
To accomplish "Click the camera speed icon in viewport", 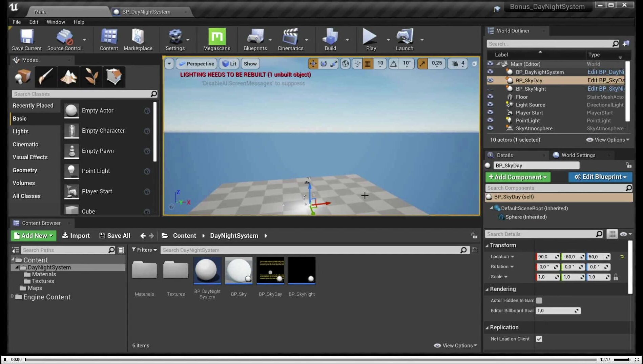I will pos(455,64).
